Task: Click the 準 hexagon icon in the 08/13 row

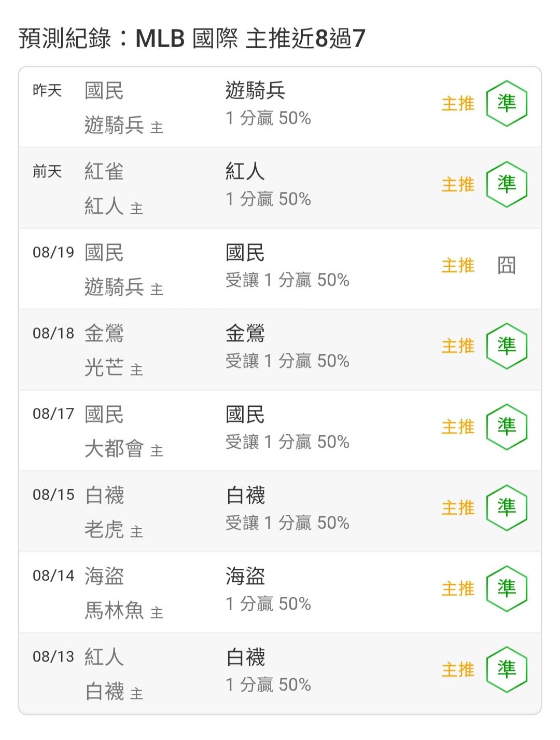Action: pos(507,669)
